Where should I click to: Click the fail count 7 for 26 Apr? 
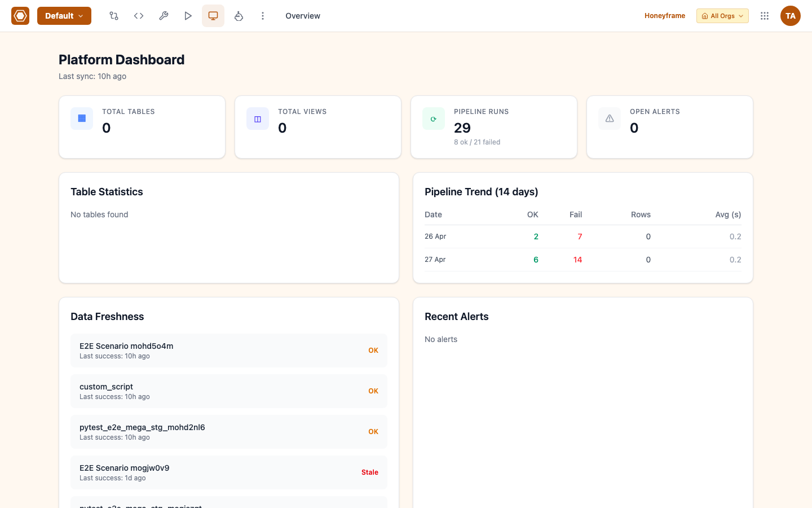580,237
